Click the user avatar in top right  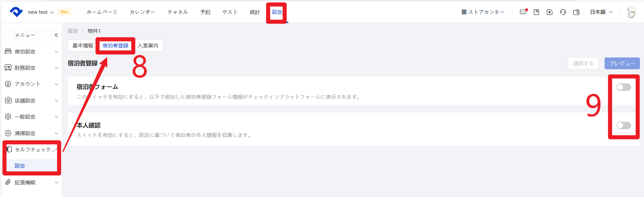point(632,12)
